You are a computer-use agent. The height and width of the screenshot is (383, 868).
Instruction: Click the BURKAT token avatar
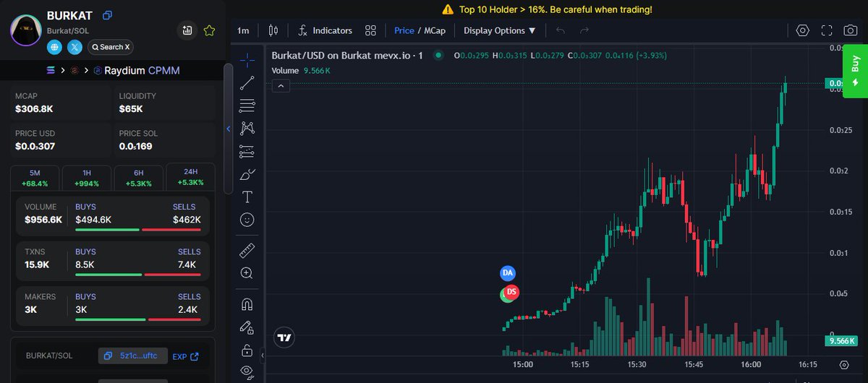click(x=26, y=31)
